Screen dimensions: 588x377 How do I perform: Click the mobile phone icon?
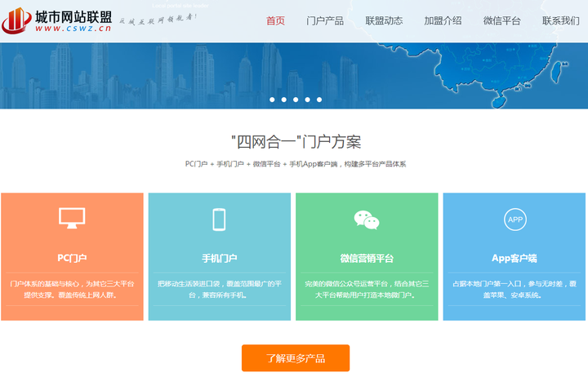pyautogui.click(x=219, y=219)
